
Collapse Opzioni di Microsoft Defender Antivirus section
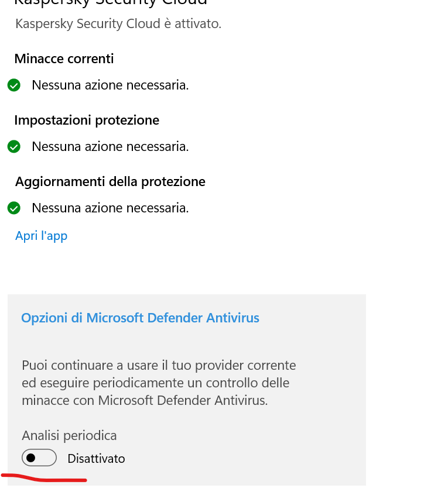coord(140,318)
